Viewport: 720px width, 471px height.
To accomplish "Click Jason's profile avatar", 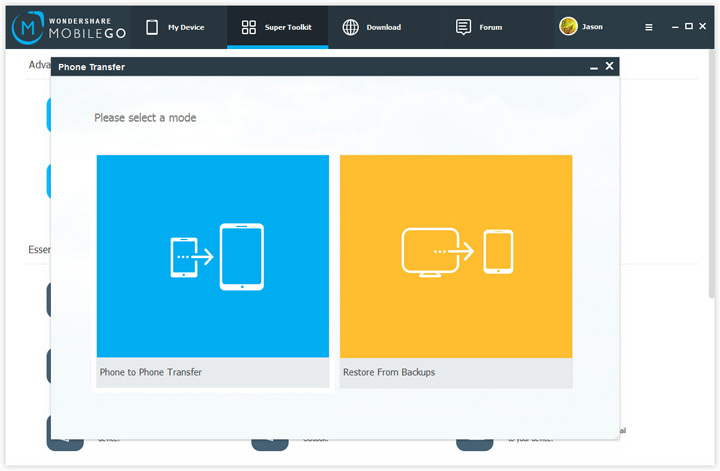I will (568, 26).
